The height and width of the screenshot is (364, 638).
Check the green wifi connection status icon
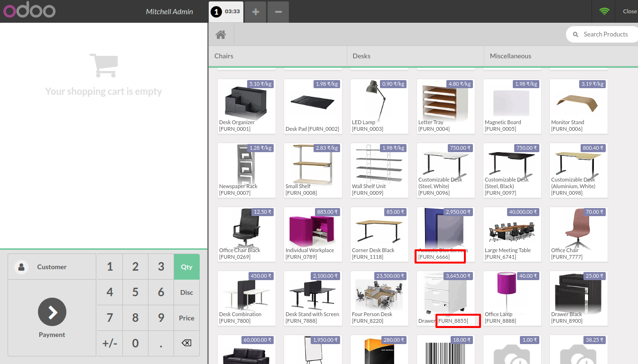[604, 11]
